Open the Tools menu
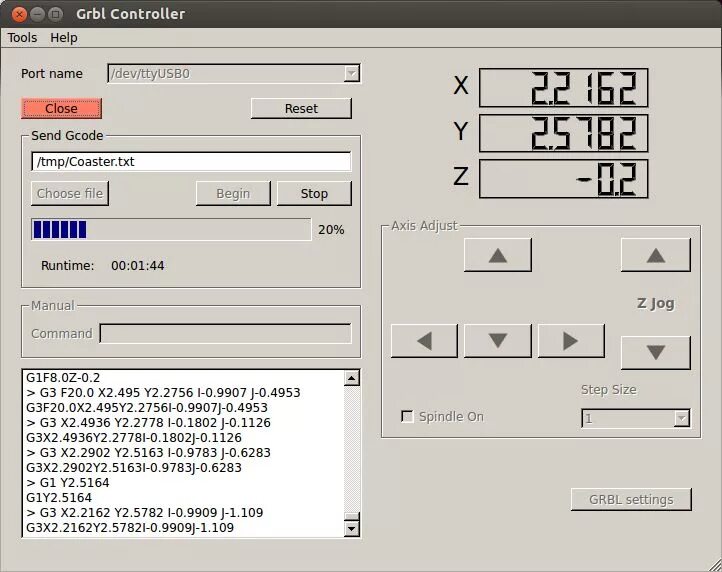This screenshot has width=722, height=572. click(22, 37)
